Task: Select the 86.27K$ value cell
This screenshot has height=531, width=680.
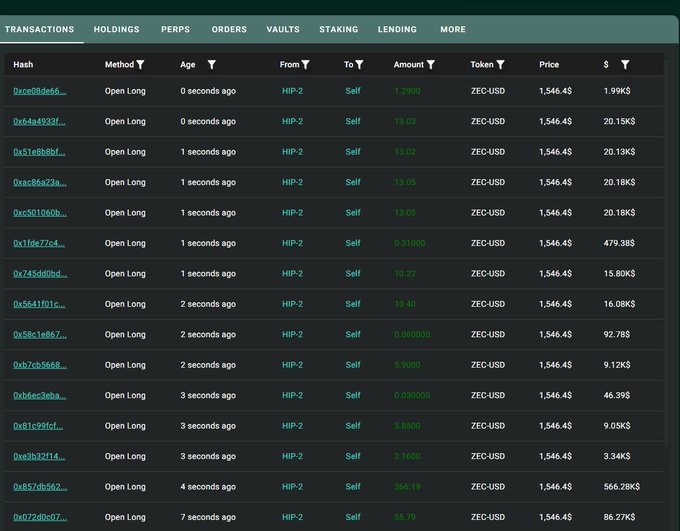Action: click(619, 517)
